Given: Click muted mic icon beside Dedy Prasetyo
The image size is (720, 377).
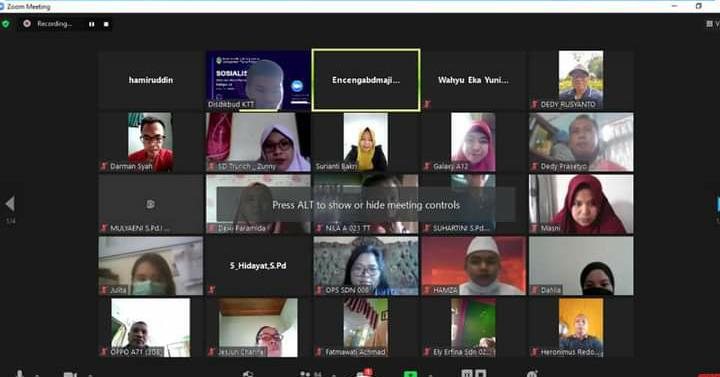Looking at the screenshot, I should [x=534, y=167].
